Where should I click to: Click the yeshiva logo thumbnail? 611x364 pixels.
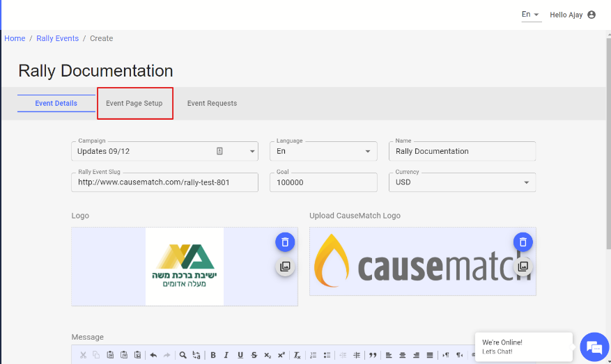coord(185,267)
